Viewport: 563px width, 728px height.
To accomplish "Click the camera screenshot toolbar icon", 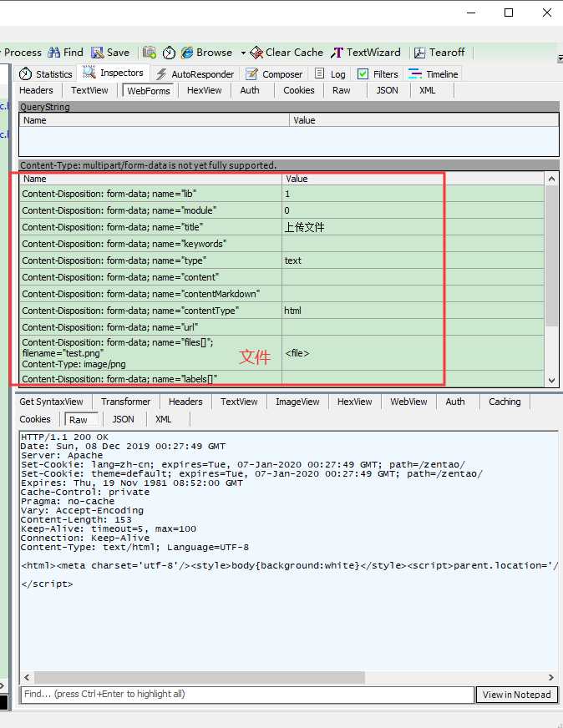I will click(150, 53).
